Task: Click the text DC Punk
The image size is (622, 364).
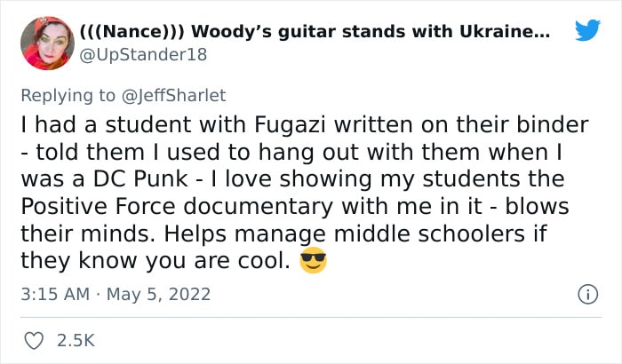Action: 140,178
